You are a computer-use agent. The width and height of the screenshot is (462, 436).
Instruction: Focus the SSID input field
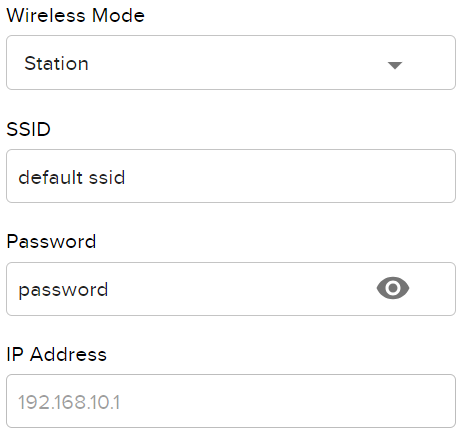[x=231, y=176]
